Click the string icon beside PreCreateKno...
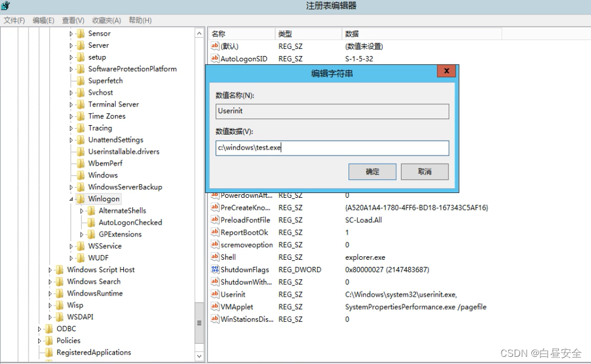The height and width of the screenshot is (364, 591). point(215,207)
